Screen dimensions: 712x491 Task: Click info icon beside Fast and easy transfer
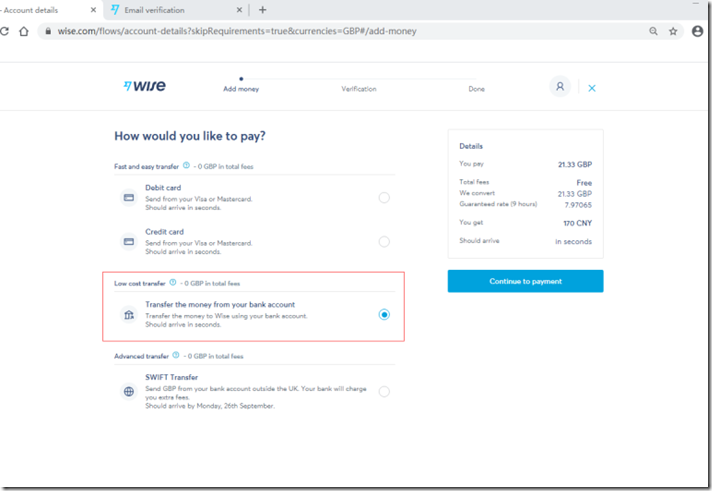(187, 166)
